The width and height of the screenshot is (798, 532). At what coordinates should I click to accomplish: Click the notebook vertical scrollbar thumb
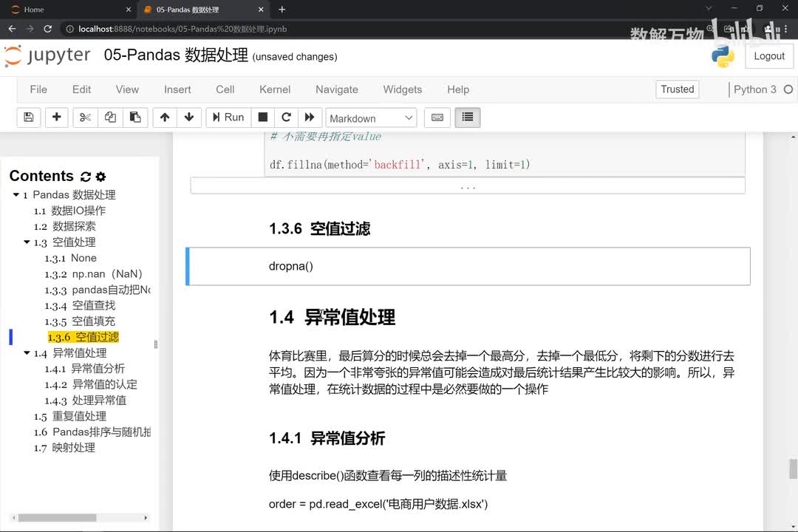tap(793, 469)
